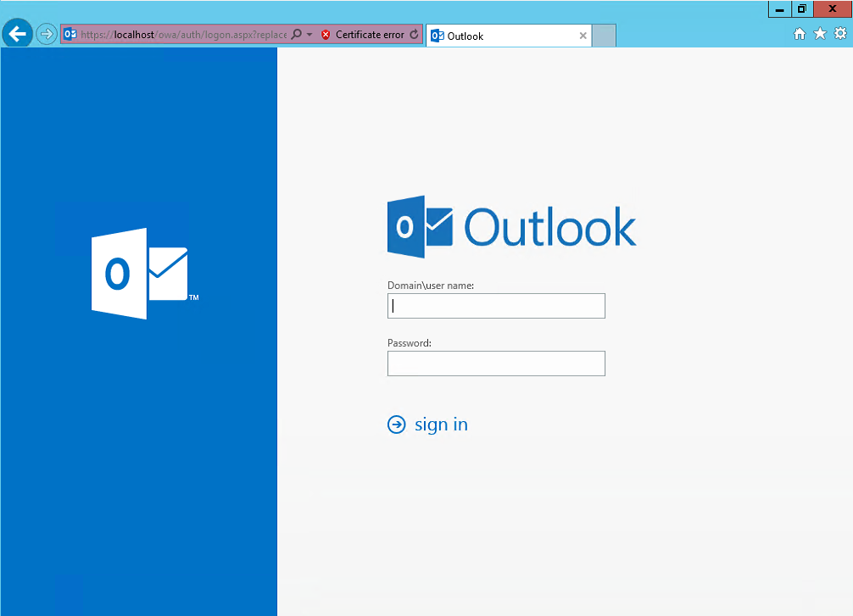
Task: Close the Outlook tab
Action: (583, 36)
